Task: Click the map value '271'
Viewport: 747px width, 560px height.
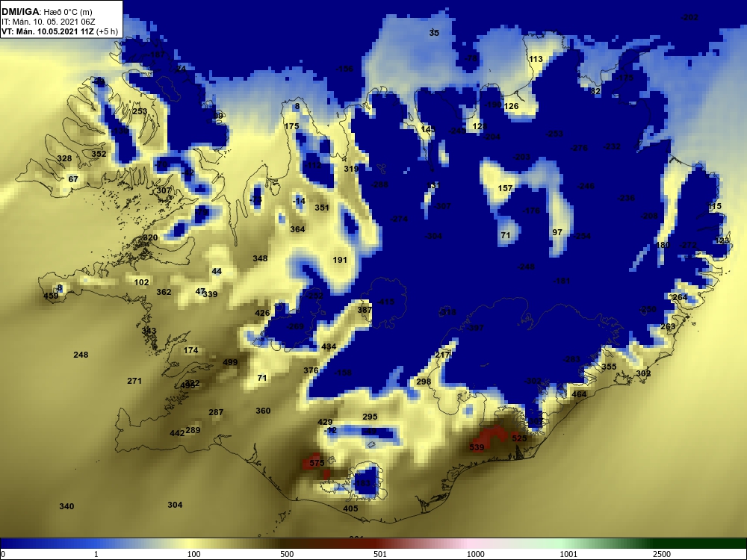Action: tap(134, 381)
